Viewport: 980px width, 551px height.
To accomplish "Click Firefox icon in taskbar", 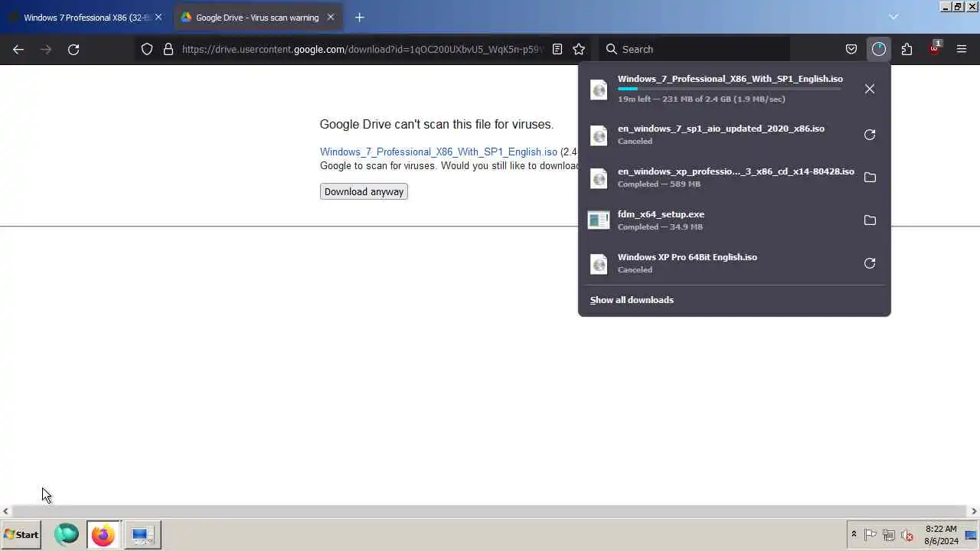I will [103, 534].
